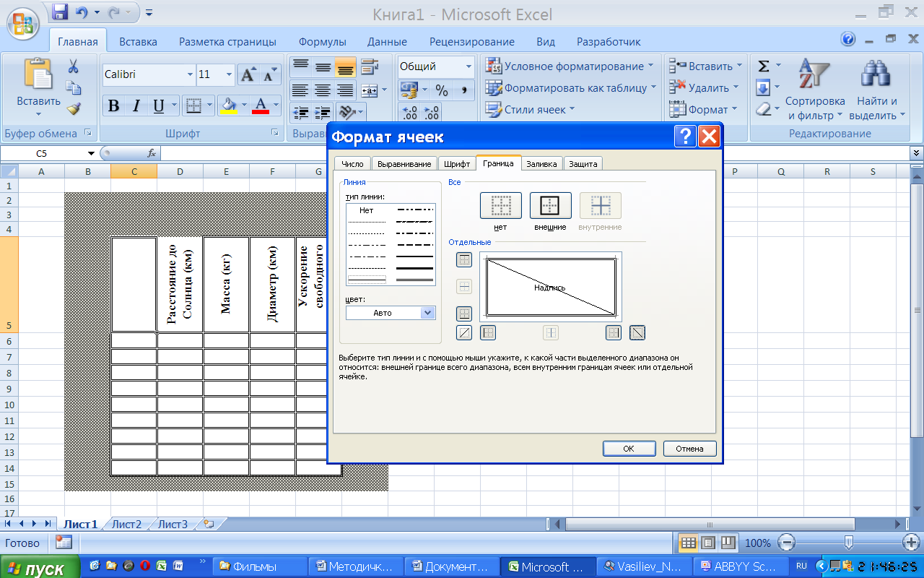The image size is (924, 578).
Task: Zoom out with the minus button
Action: (x=787, y=543)
